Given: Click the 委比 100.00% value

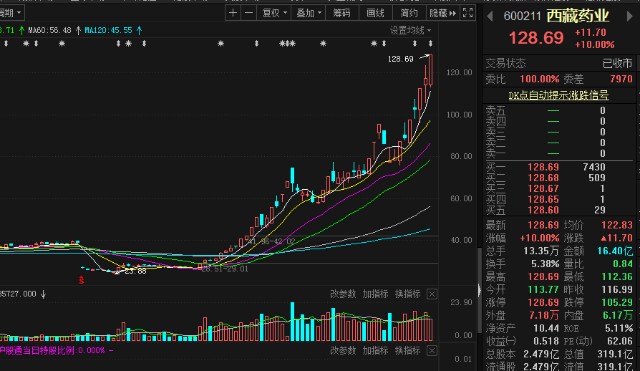Looking at the screenshot, I should point(539,79).
